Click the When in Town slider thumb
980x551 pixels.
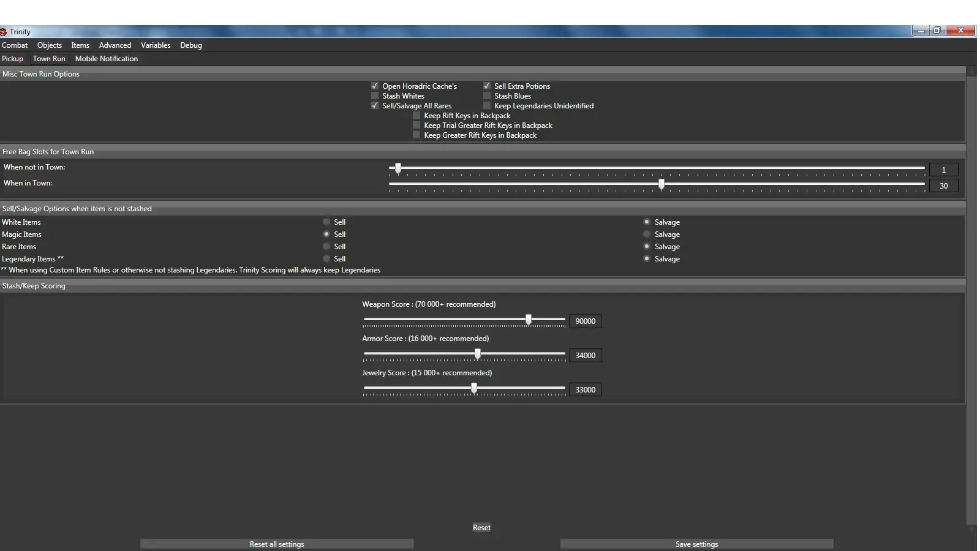[x=661, y=184]
